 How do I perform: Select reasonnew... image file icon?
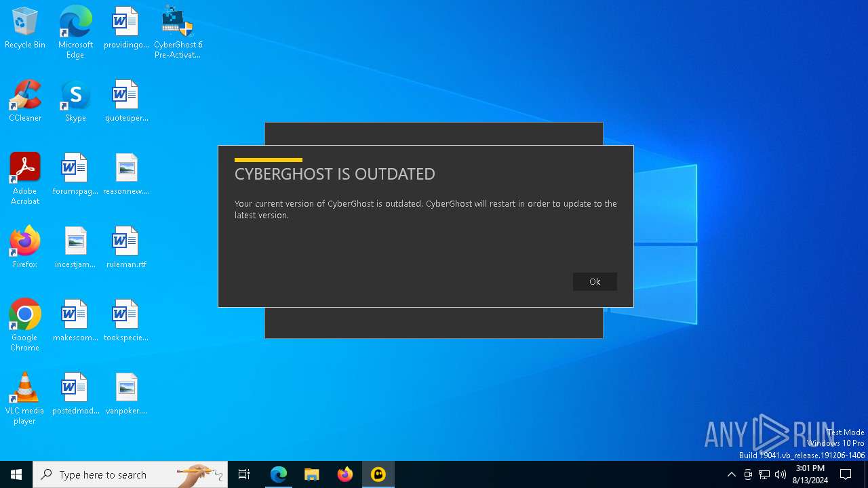126,175
